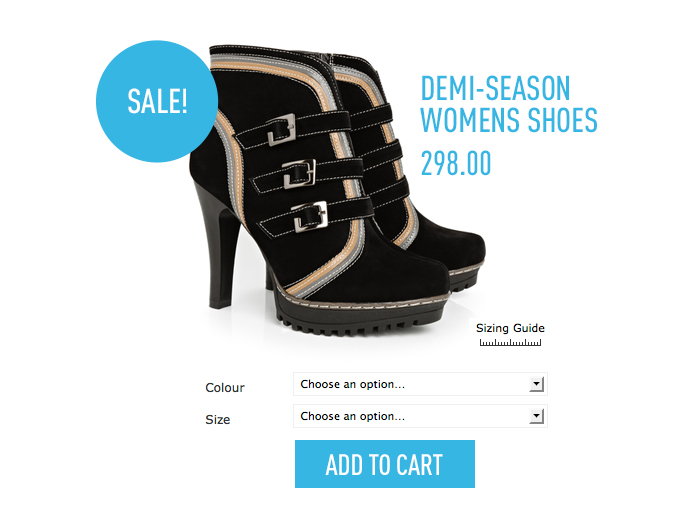Click the ADD TO CART button
This screenshot has height=520, width=700.
click(385, 464)
